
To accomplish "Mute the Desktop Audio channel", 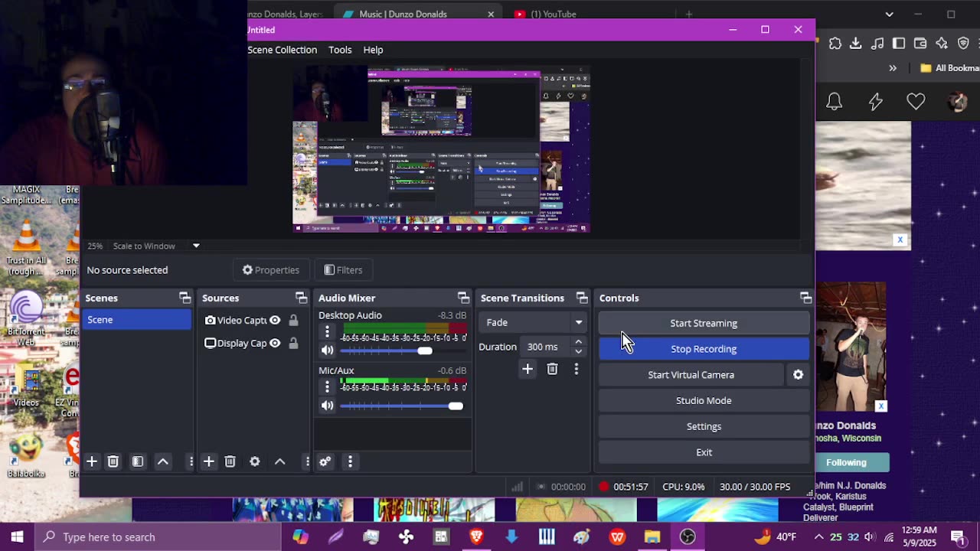I will (328, 350).
